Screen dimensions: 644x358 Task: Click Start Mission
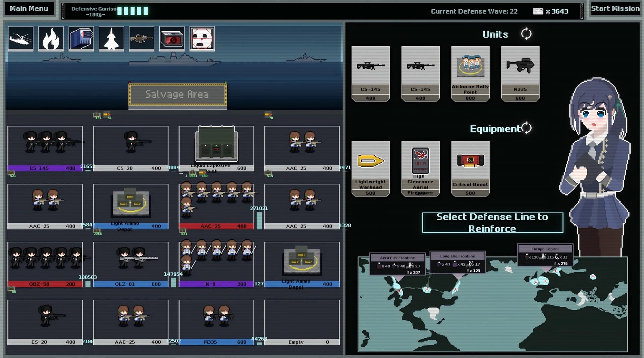(615, 8)
